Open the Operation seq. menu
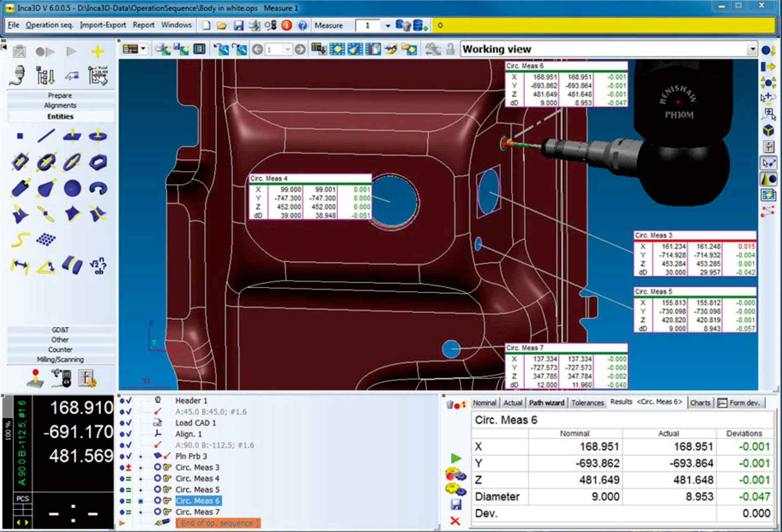Image resolution: width=782 pixels, height=532 pixels. click(49, 25)
